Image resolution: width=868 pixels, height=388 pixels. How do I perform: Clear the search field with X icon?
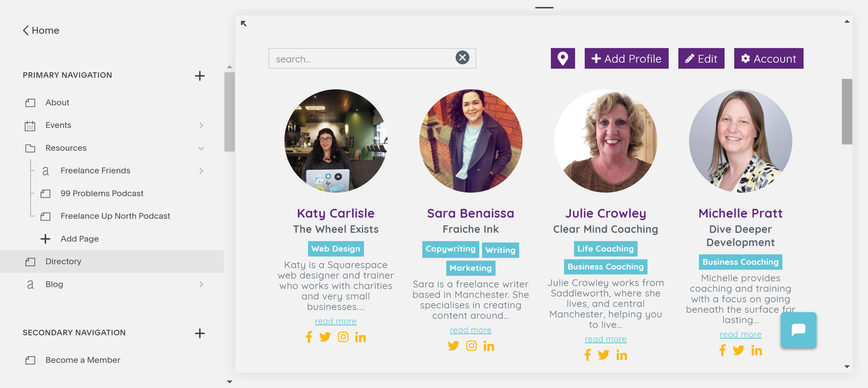462,57
